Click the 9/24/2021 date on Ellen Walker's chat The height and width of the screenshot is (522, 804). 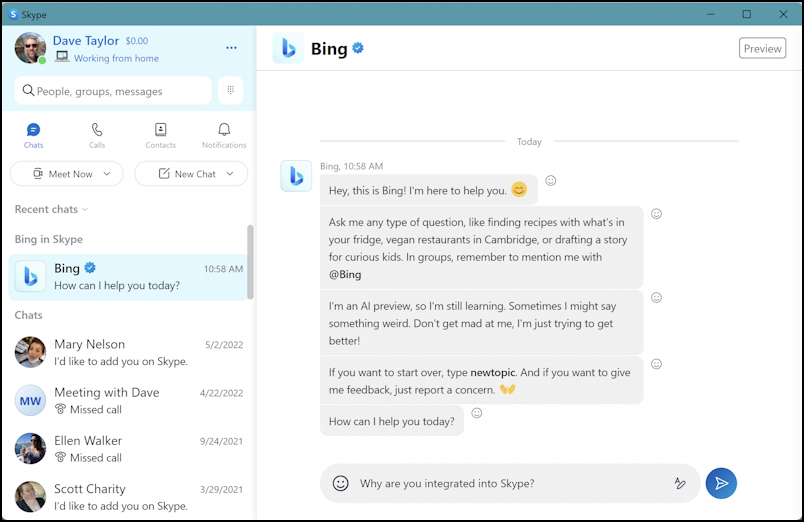pos(222,441)
